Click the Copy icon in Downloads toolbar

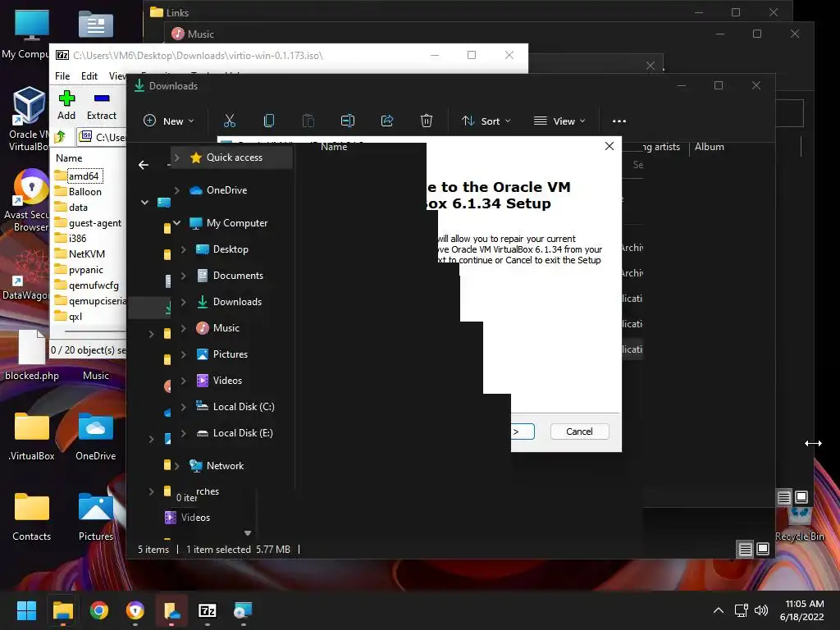(269, 121)
